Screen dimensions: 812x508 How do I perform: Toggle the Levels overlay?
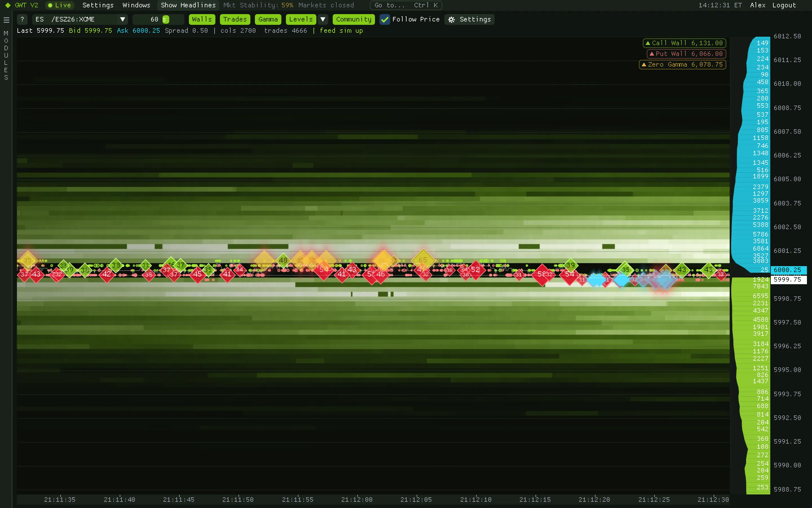click(301, 19)
